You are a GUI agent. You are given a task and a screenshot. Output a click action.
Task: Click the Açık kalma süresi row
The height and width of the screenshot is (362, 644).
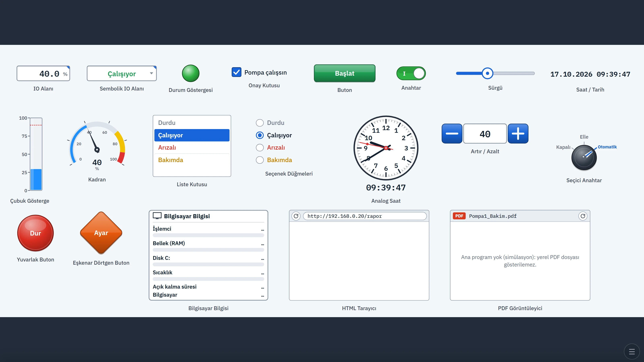208,287
